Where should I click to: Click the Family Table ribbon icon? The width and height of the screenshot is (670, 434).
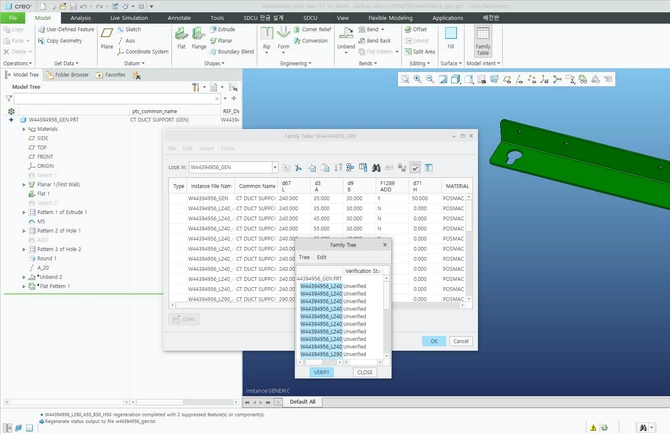pos(483,41)
